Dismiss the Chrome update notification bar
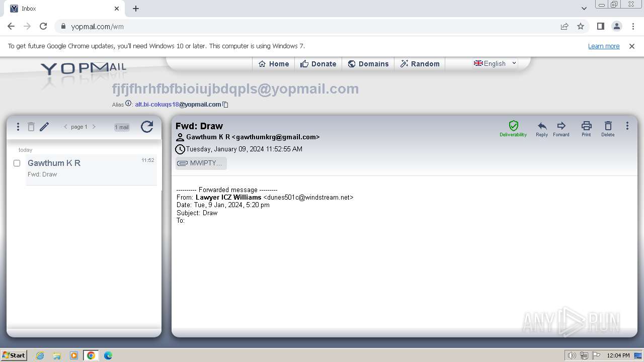Image resolution: width=644 pixels, height=362 pixels. tap(632, 46)
